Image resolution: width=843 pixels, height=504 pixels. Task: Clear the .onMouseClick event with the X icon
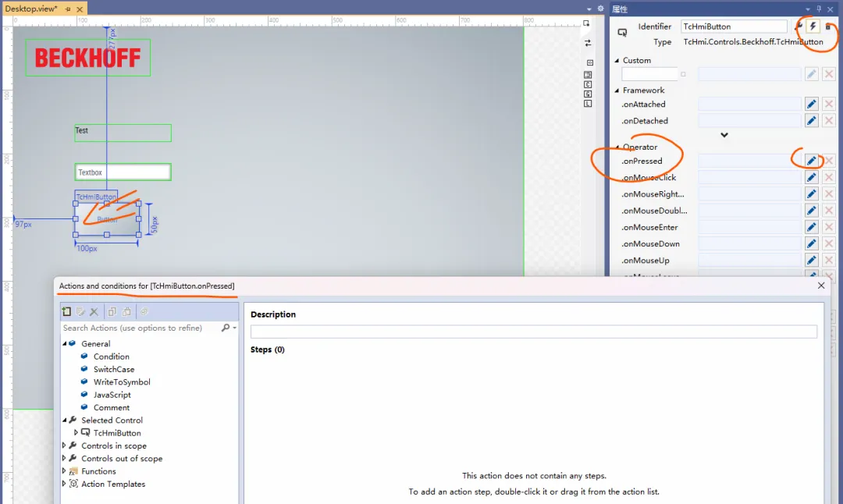(829, 177)
